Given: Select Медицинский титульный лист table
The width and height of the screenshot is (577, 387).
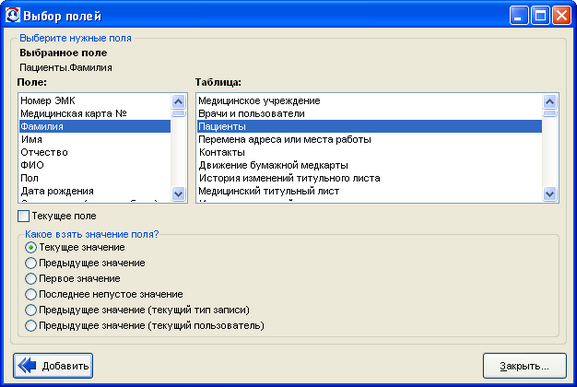Looking at the screenshot, I should point(369,191).
